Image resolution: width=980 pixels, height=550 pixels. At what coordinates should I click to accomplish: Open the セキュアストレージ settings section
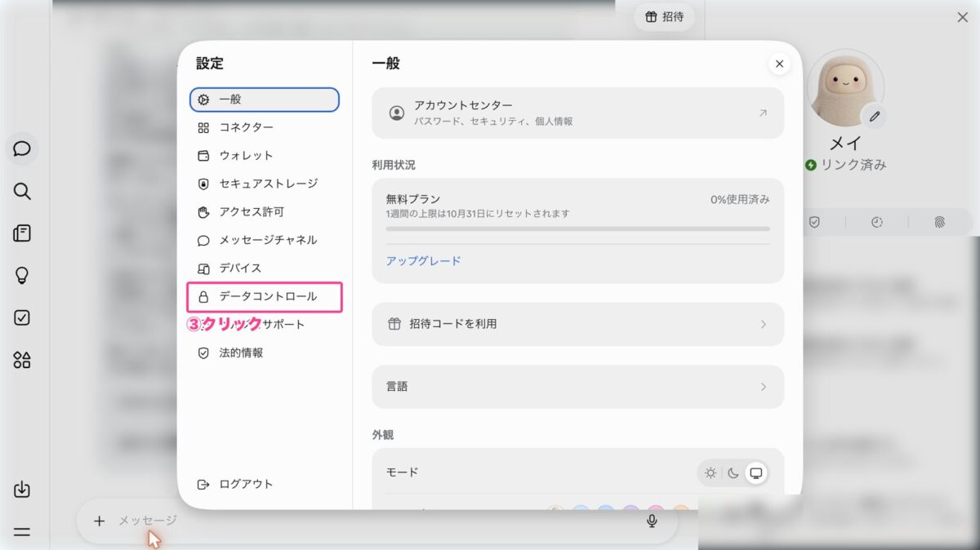pos(265,184)
